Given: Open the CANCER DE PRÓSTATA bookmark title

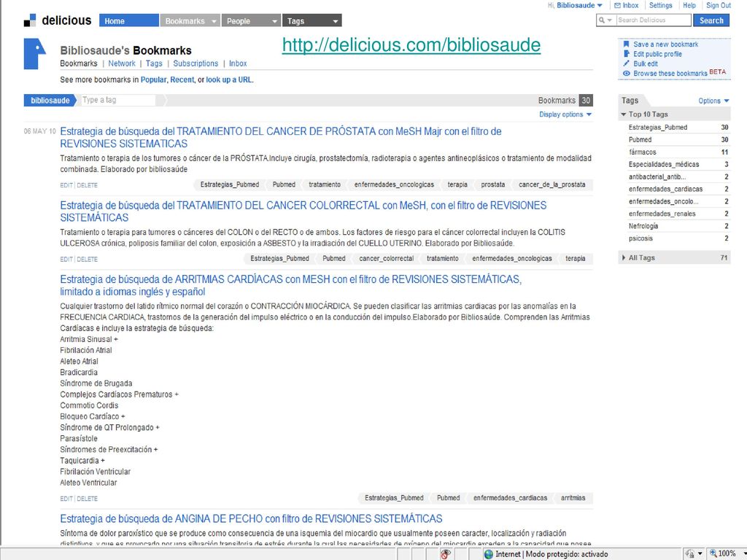Looking at the screenshot, I should pyautogui.click(x=281, y=137).
